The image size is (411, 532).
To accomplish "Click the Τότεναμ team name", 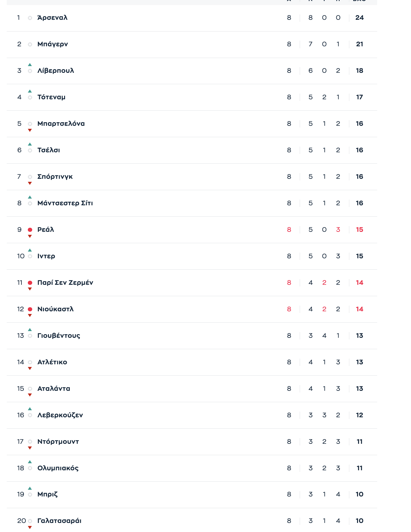I will (51, 97).
